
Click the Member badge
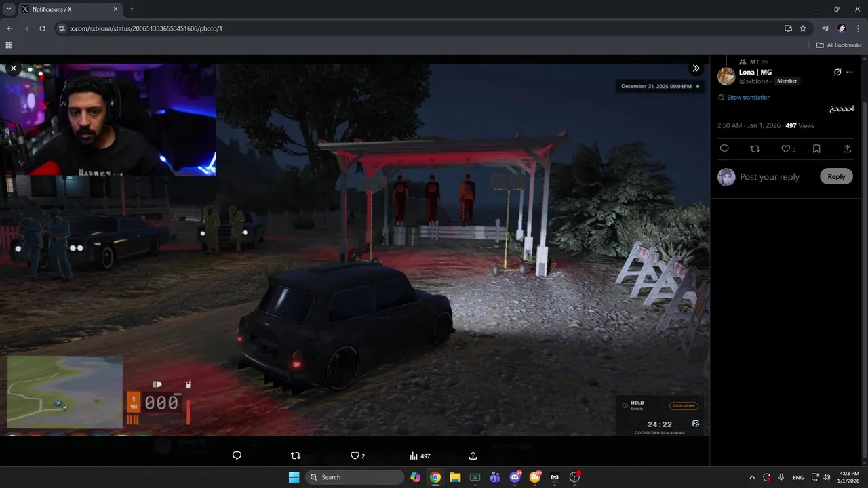coord(787,81)
